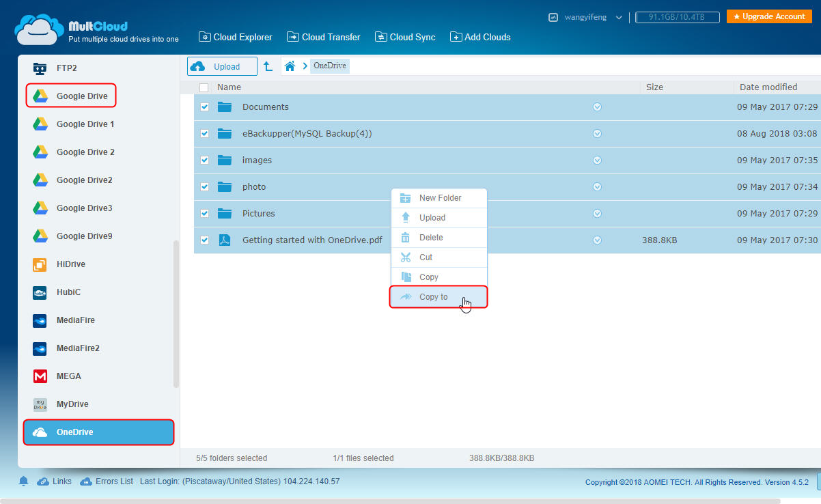This screenshot has width=821, height=504.
Task: Uncheck the Pictures folder checkbox
Action: click(x=204, y=214)
